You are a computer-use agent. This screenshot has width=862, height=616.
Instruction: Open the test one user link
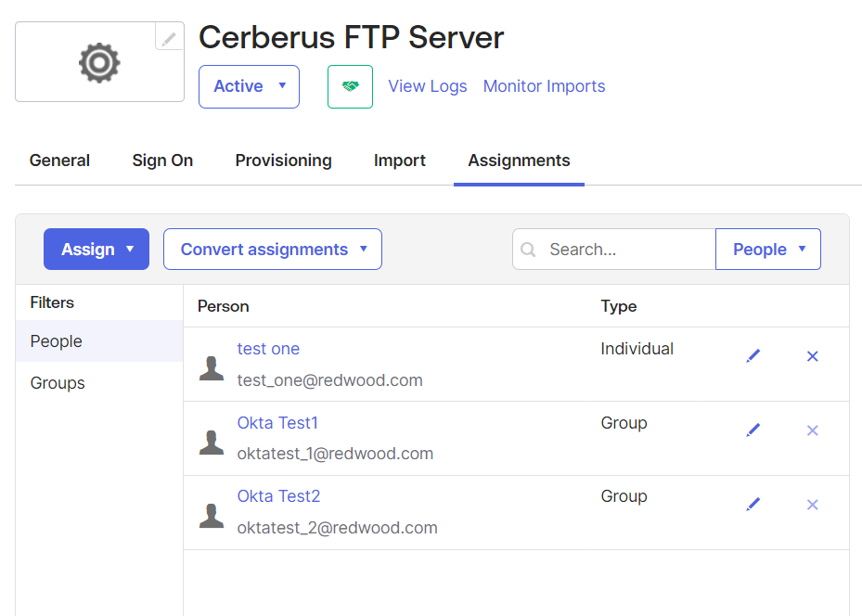(268, 349)
